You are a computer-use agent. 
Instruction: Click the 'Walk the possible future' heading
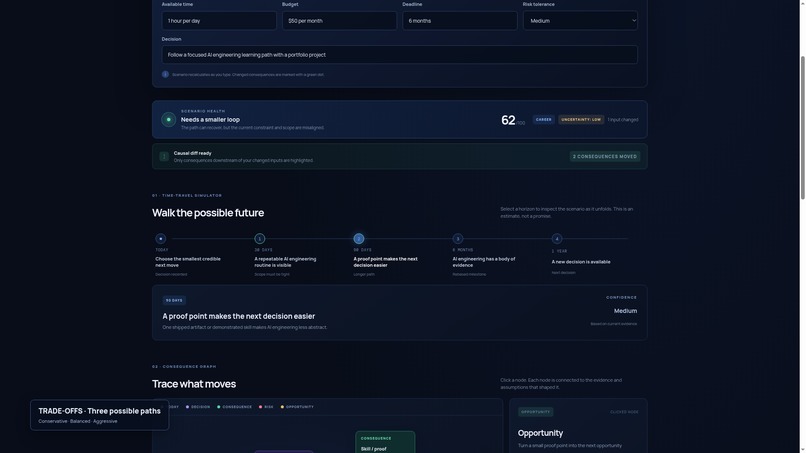point(208,212)
